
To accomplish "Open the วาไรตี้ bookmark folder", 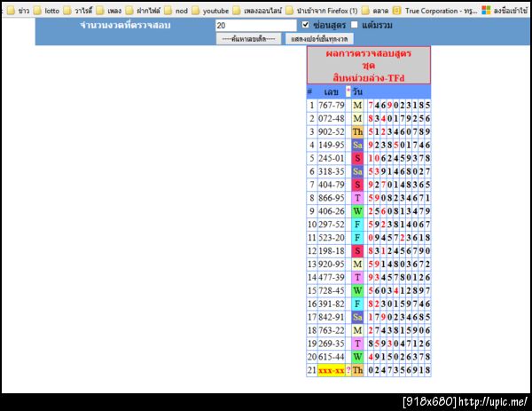I will pos(78,11).
